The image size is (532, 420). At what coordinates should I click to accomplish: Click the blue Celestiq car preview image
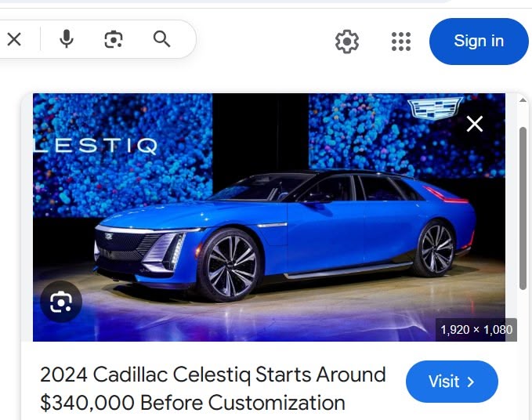click(x=269, y=217)
